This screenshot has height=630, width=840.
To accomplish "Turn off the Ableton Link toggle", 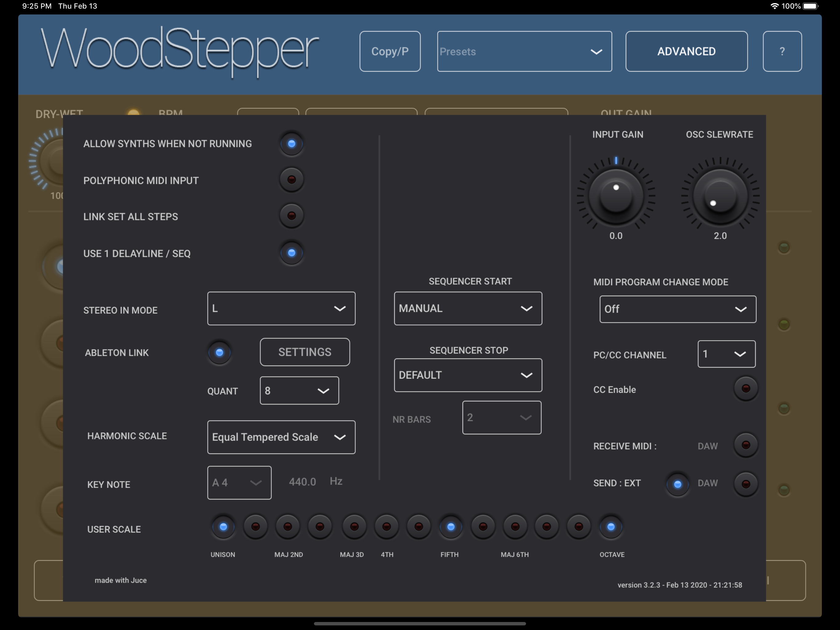I will coord(219,353).
